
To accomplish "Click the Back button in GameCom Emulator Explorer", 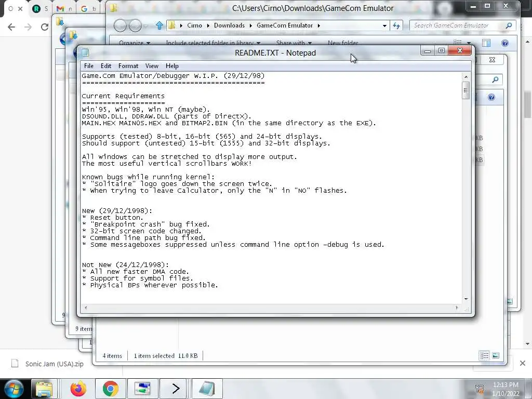I will click(x=120, y=25).
